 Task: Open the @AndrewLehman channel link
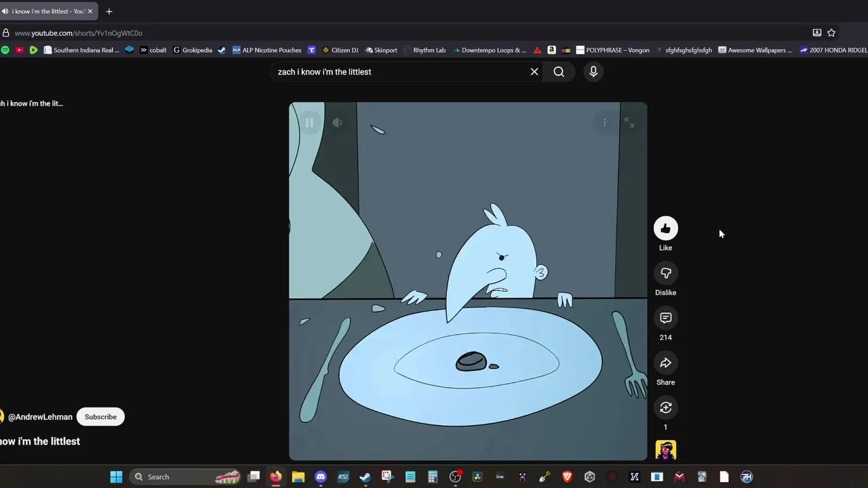[x=40, y=417]
